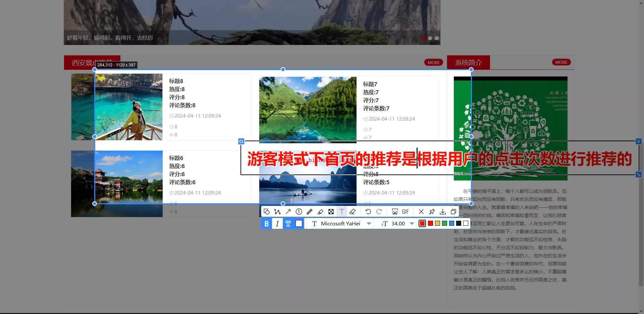Select the arrow annotation tool
The width and height of the screenshot is (644, 314).
(288, 212)
